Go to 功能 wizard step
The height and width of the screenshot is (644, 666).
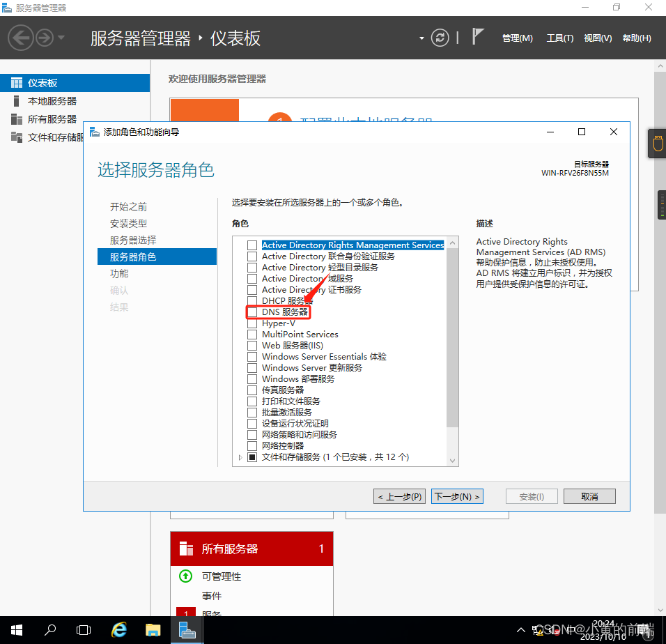(119, 274)
